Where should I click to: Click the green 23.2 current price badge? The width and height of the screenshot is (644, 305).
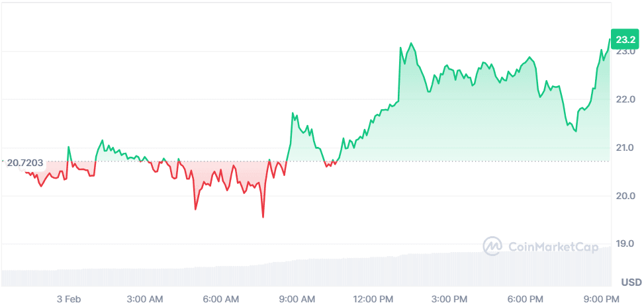coord(623,40)
